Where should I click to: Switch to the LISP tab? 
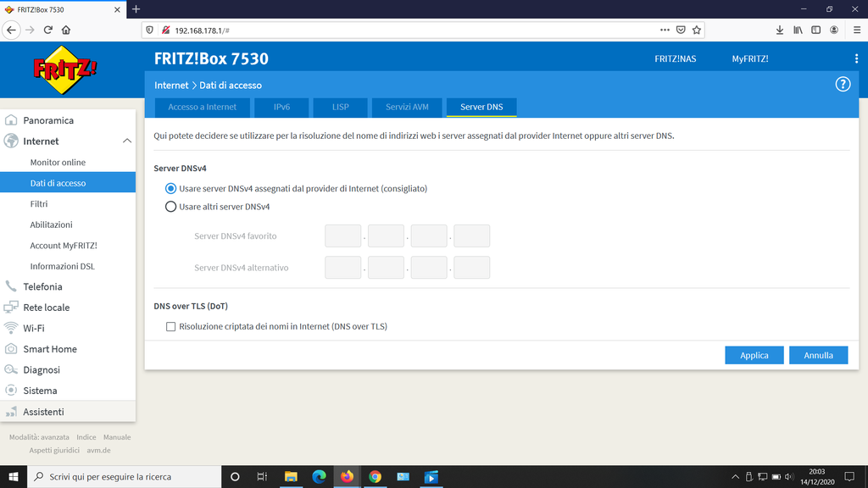(x=341, y=108)
